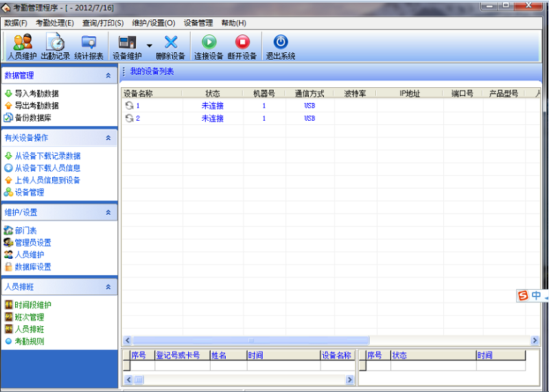Click the 时间段维护 icon
This screenshot has height=392, width=549.
tap(9, 305)
